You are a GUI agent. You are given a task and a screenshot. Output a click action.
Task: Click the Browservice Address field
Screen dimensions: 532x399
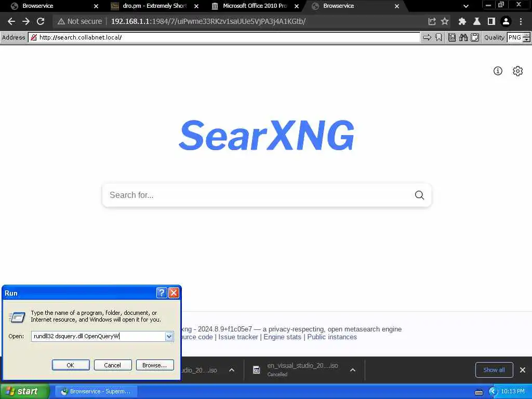point(224,37)
